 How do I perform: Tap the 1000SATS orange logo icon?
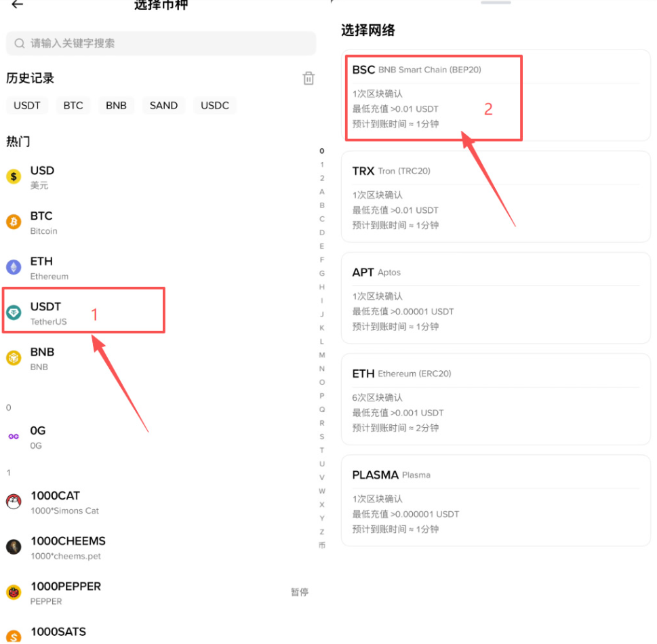point(14,637)
